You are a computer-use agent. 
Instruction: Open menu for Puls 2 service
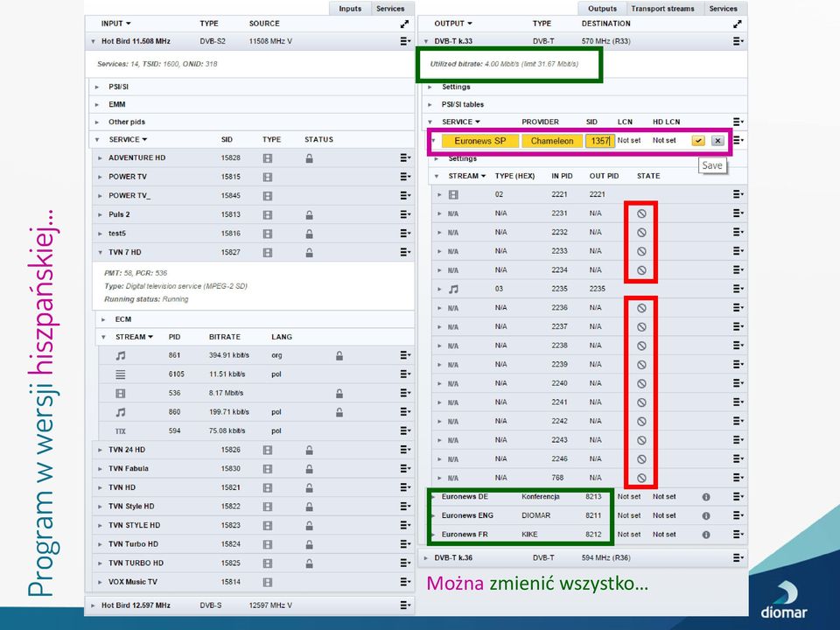(x=405, y=214)
